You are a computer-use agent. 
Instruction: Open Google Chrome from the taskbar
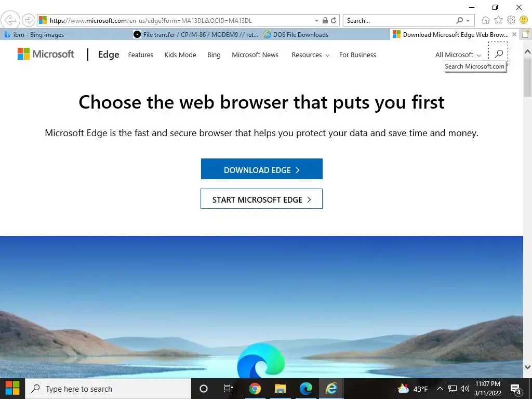pyautogui.click(x=255, y=389)
